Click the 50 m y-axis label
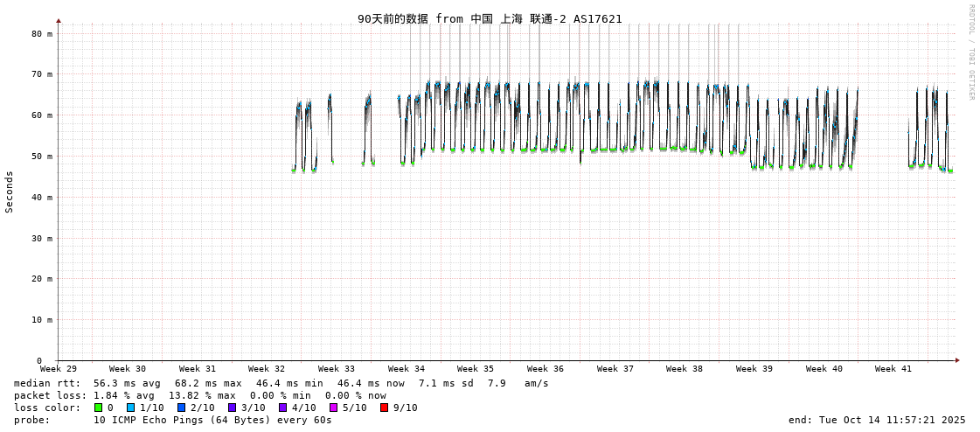The width and height of the screenshot is (980, 432). click(x=42, y=157)
